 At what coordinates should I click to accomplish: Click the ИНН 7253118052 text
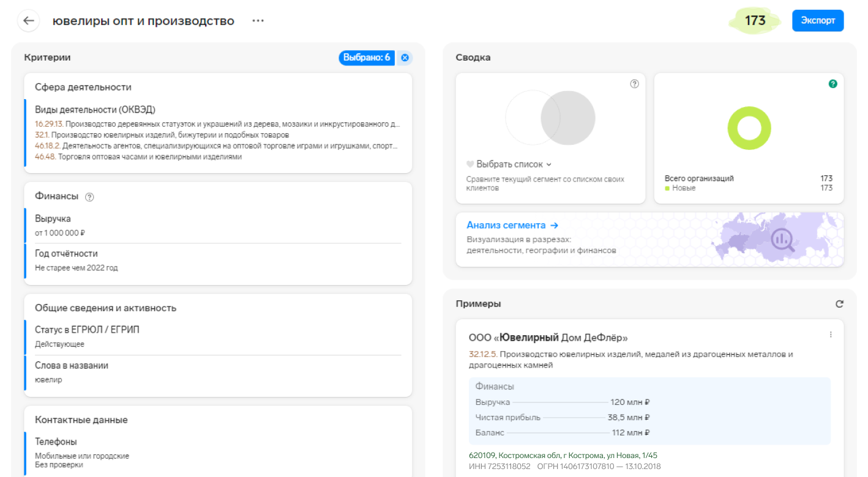499,467
